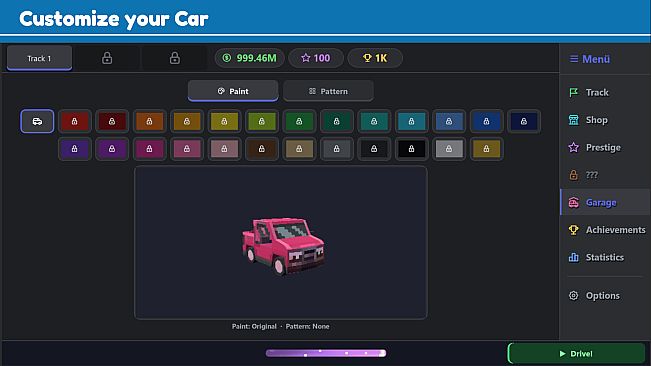The height and width of the screenshot is (366, 651).
Task: Pick the locked violet paint swatch
Action: 112,149
